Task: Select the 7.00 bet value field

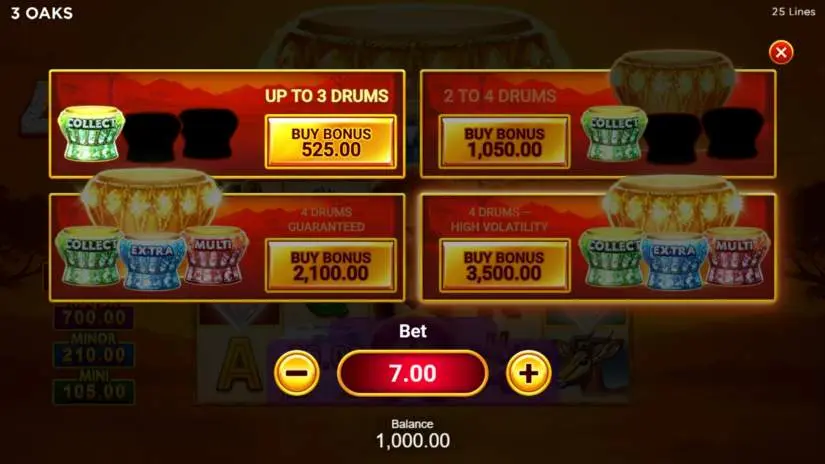Action: (x=412, y=373)
